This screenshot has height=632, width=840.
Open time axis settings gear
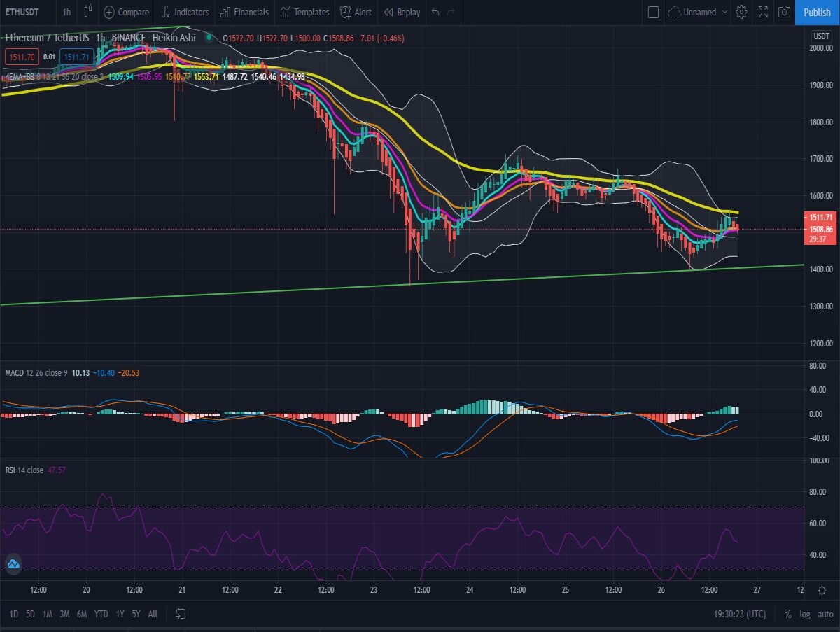point(822,591)
